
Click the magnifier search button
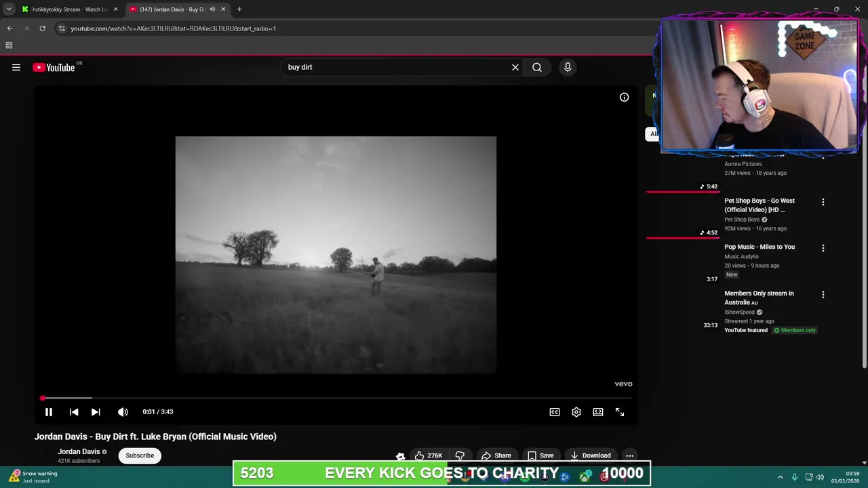[537, 67]
